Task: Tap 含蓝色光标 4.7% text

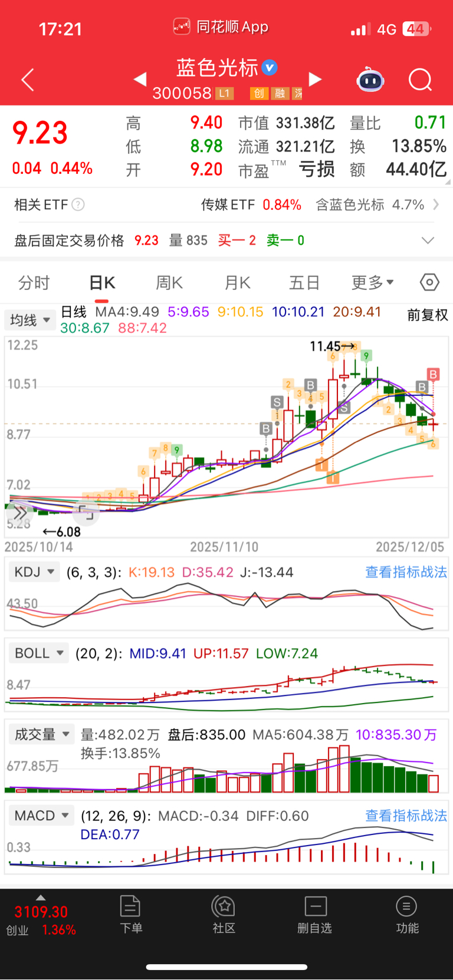Action: [370, 204]
